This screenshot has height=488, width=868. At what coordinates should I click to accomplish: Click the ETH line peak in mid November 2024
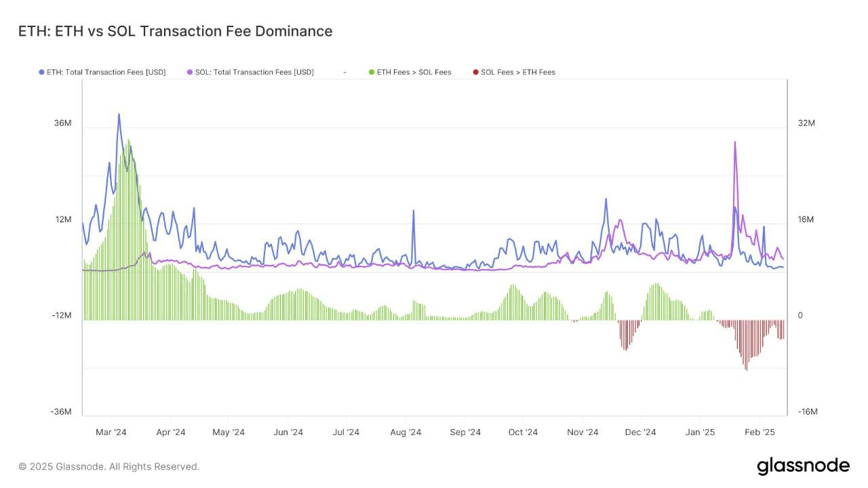606,200
